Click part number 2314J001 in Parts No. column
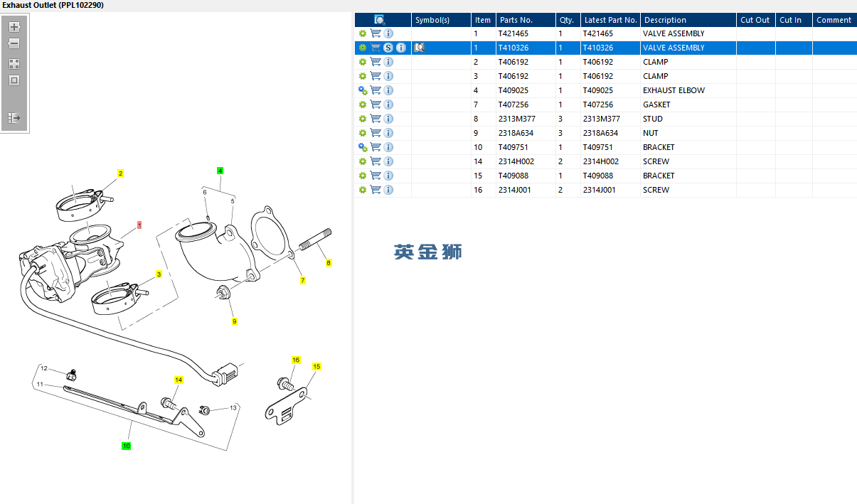The image size is (857, 504). click(515, 190)
